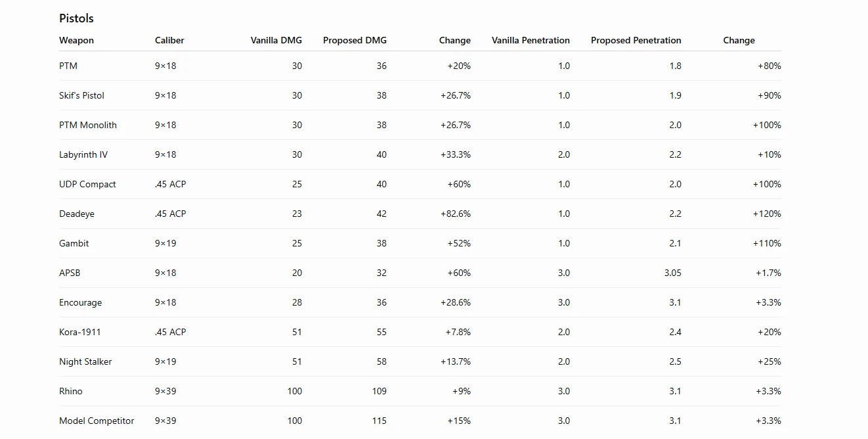This screenshot has width=868, height=439.
Task: Click Skif's Pistol in the weapon list
Action: [x=81, y=95]
